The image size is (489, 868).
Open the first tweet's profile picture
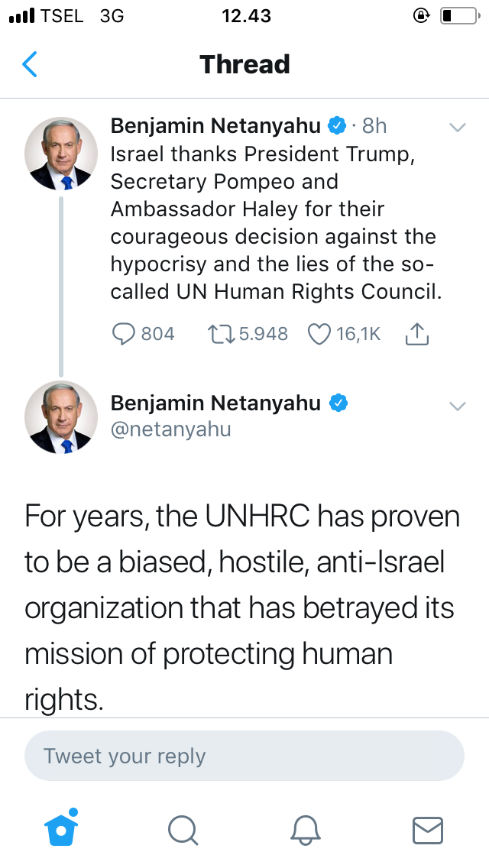[61, 153]
